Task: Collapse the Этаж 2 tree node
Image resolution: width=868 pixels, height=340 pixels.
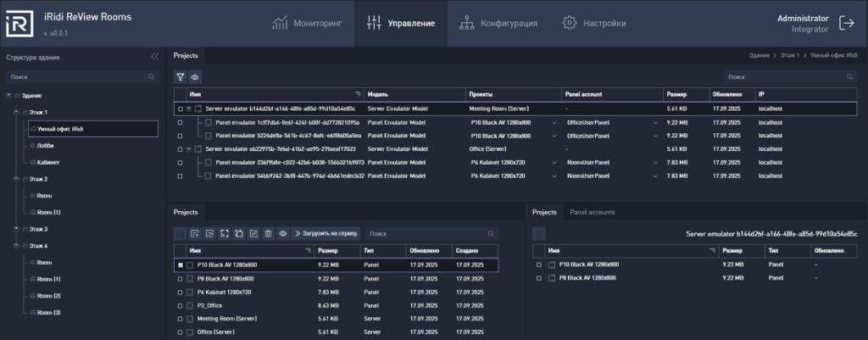Action: pyautogui.click(x=17, y=180)
